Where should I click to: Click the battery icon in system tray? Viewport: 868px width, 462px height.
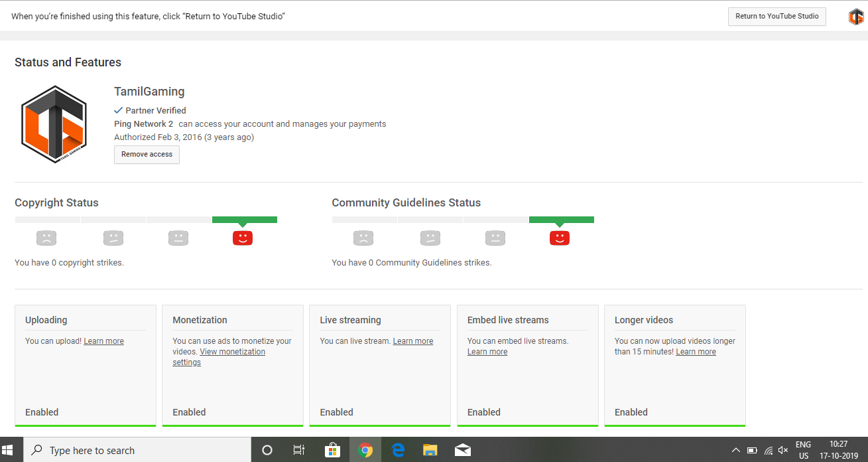[x=753, y=450]
